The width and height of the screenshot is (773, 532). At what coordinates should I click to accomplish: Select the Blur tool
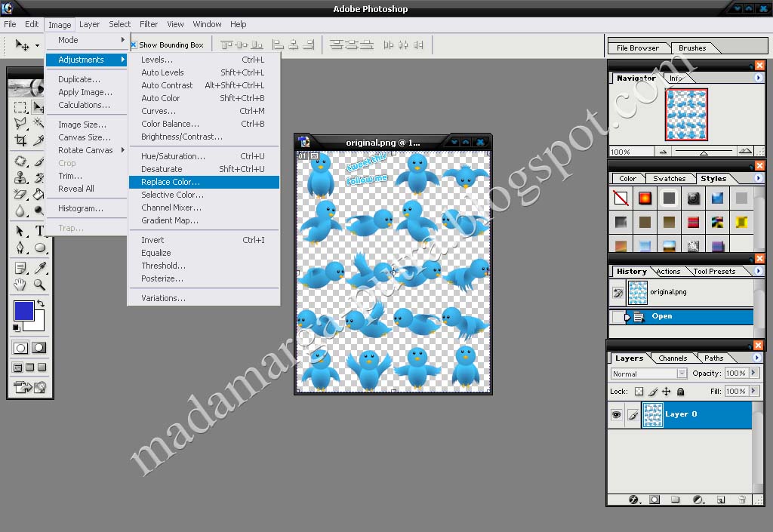(x=20, y=211)
